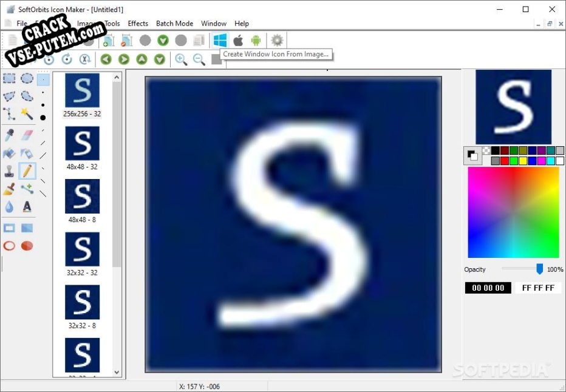Choose the longest forward-slash brush shape
Screen dimensions: 566x392
(43, 156)
